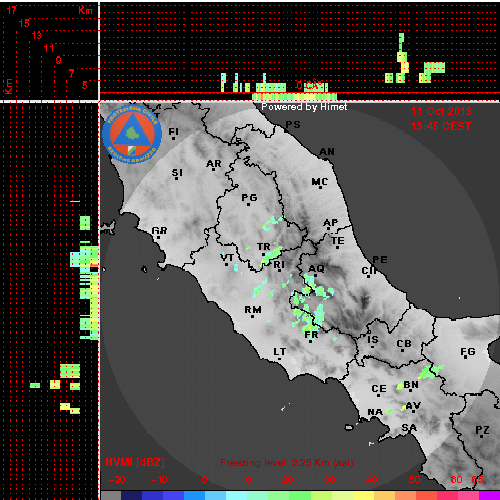Screen dimensions: 500x500
Task: Click the 0 value on dBZ scale
Action: [204, 480]
